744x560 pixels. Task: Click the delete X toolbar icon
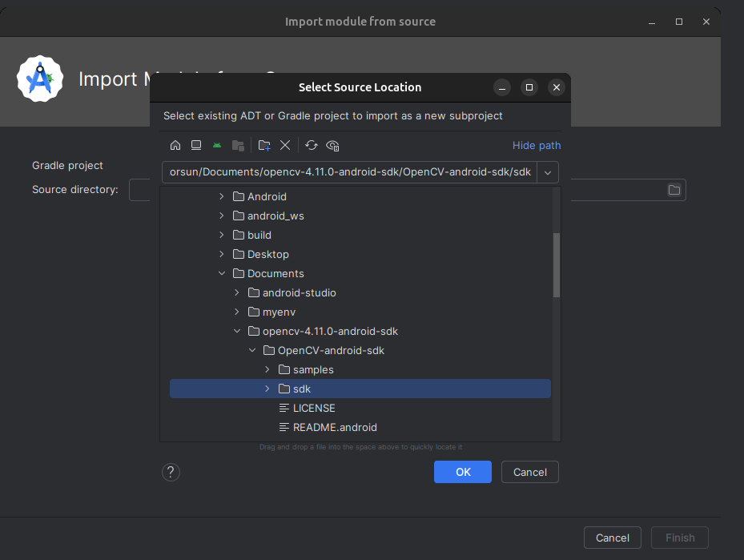coord(284,145)
